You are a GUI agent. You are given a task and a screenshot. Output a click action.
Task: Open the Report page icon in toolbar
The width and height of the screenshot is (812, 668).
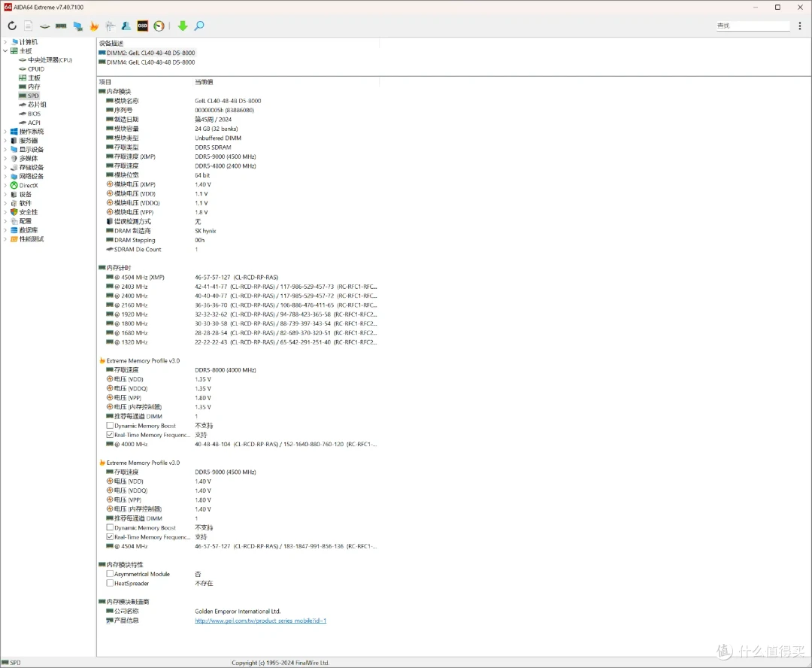click(x=29, y=26)
